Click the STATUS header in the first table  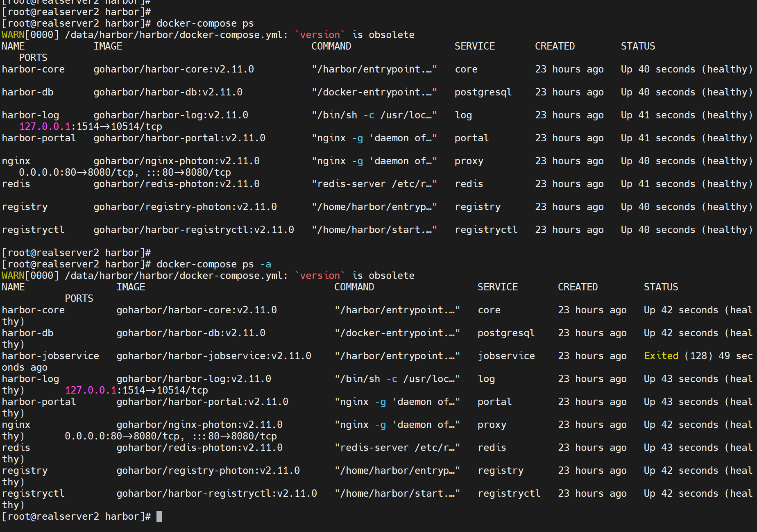[x=637, y=46]
